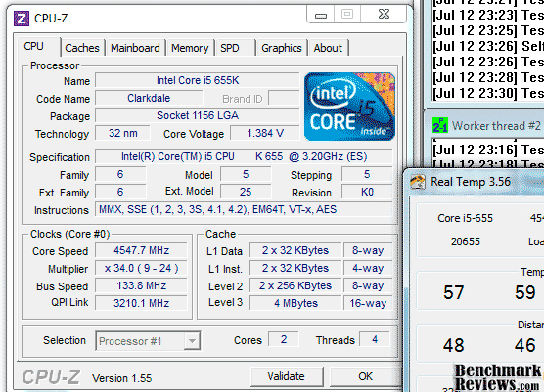The width and height of the screenshot is (544, 392).
Task: Click the Revision value K0
Action: pos(367,192)
